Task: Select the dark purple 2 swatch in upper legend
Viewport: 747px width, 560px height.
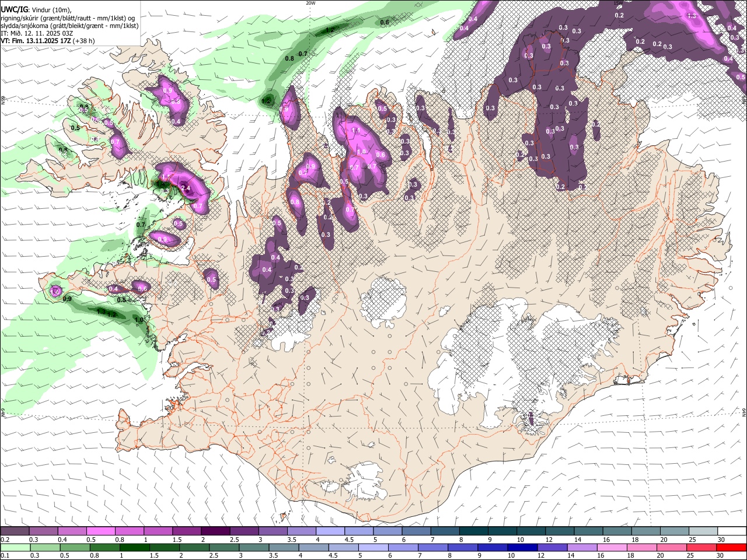Action: click(215, 531)
